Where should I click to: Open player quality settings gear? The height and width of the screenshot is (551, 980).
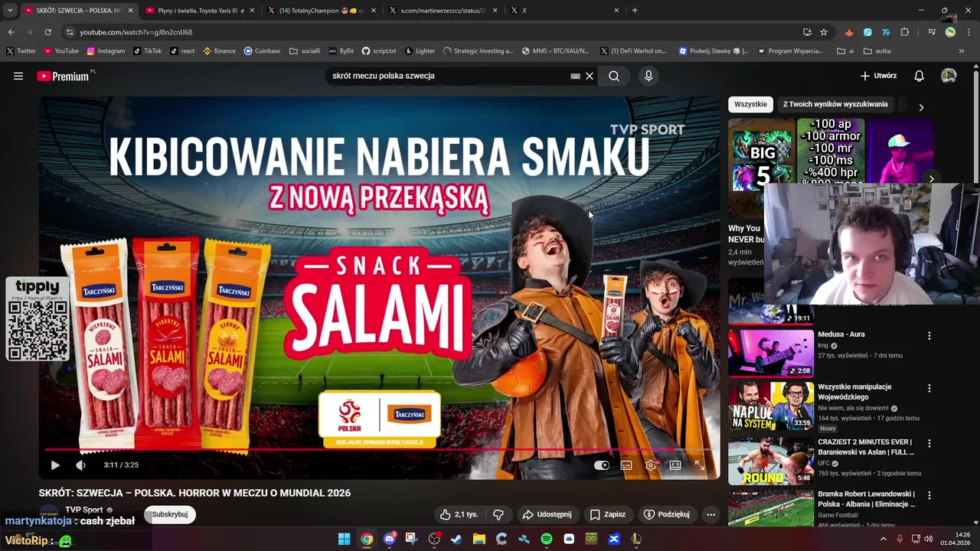(651, 465)
